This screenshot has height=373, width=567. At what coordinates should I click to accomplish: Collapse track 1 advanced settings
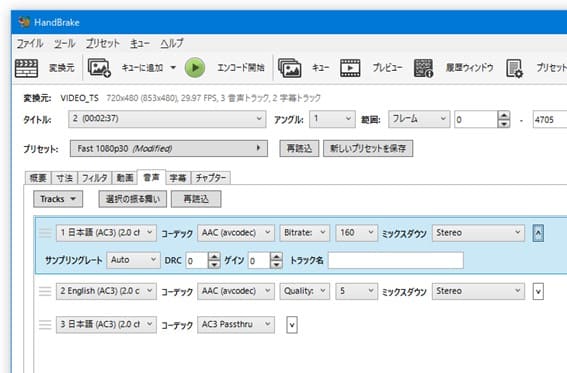tap(538, 233)
